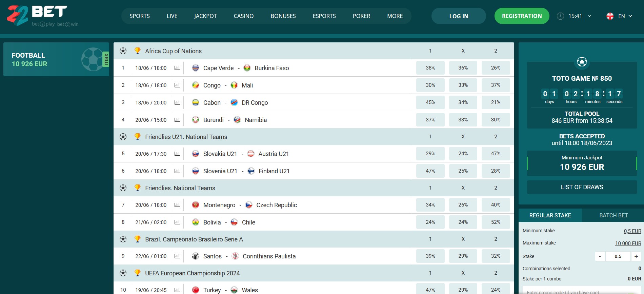The width and height of the screenshot is (644, 294).
Task: Increase stake with the plus button
Action: tap(636, 256)
